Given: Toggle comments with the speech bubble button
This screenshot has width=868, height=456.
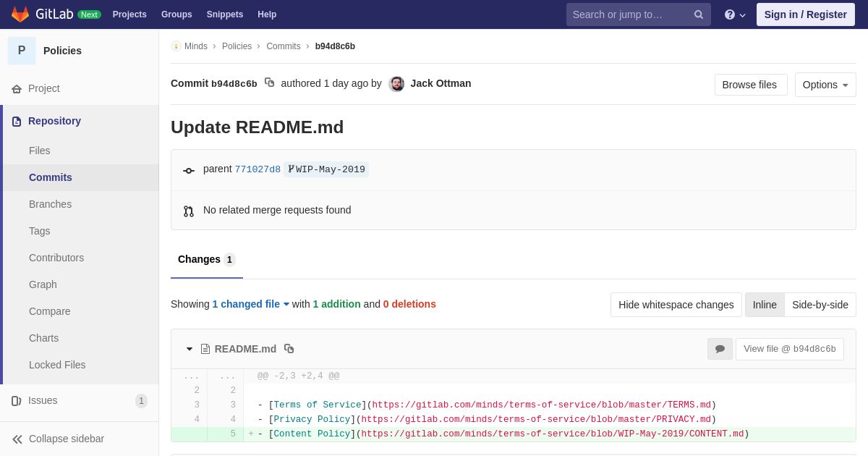Looking at the screenshot, I should click(x=720, y=349).
